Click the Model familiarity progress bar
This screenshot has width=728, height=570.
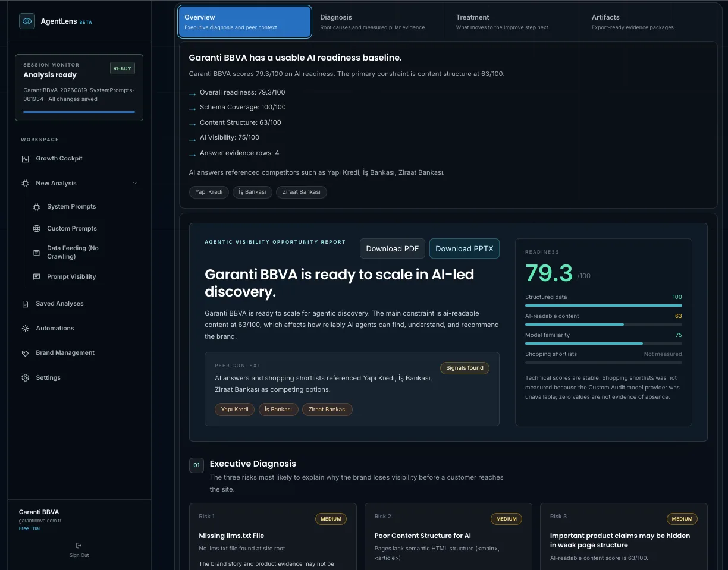(604, 344)
